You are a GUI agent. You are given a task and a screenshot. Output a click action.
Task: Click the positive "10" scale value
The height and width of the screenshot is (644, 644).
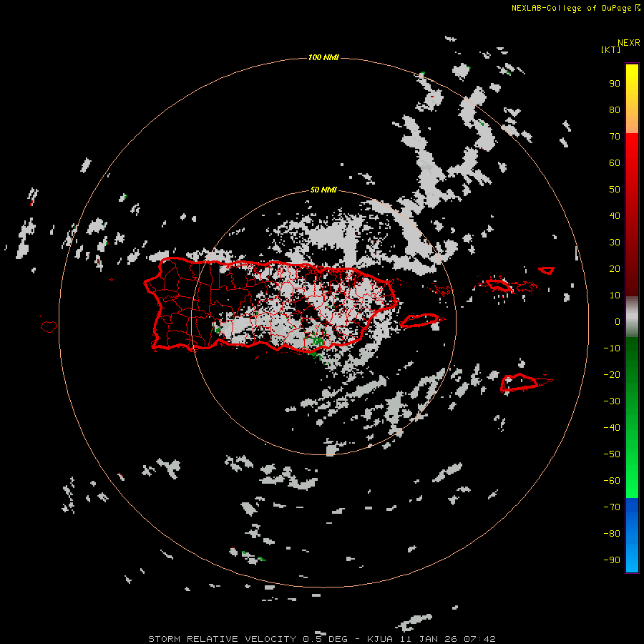(x=615, y=296)
